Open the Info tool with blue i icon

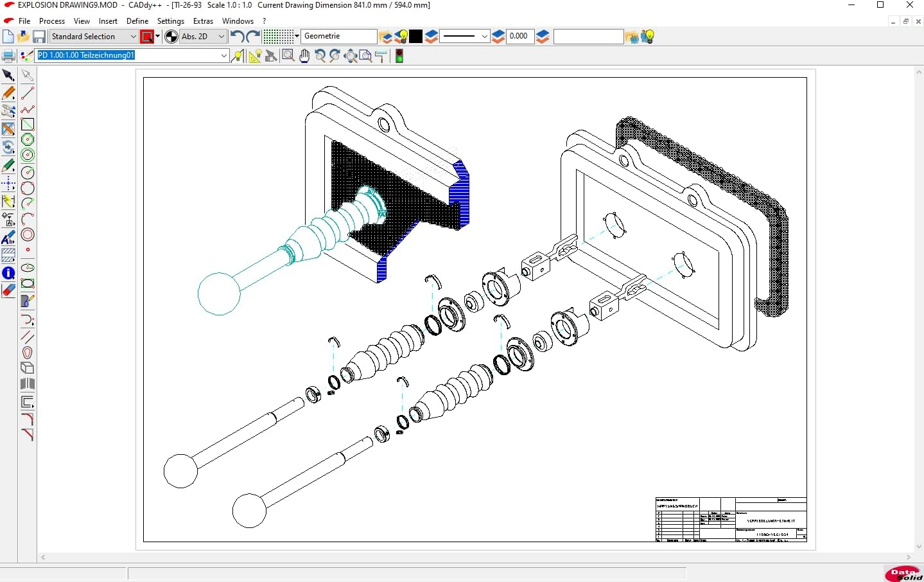[x=8, y=273]
